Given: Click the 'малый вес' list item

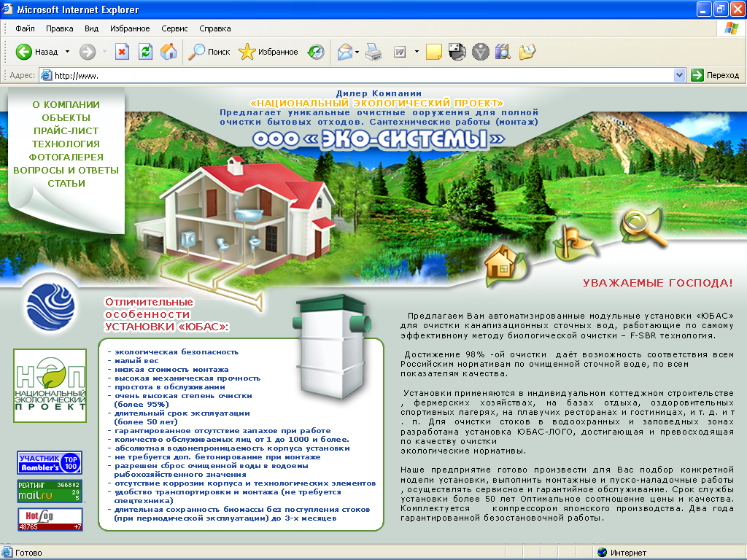Looking at the screenshot, I should (x=136, y=361).
